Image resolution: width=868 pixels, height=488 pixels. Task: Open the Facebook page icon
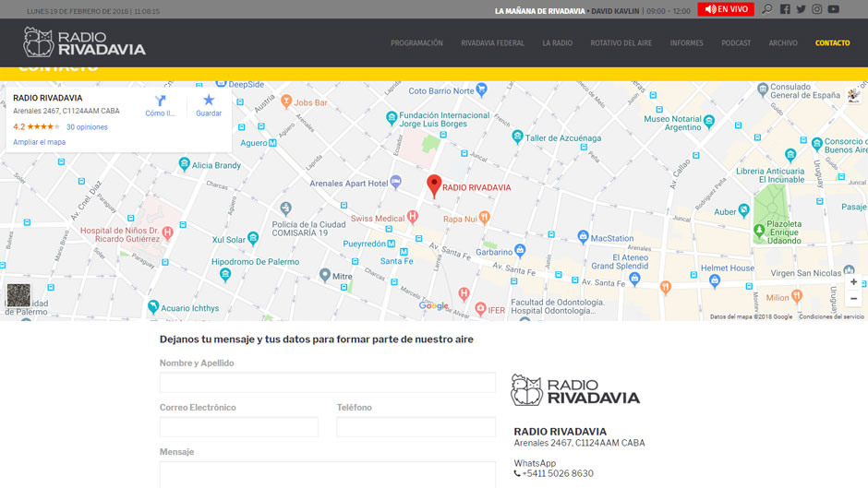coord(785,9)
